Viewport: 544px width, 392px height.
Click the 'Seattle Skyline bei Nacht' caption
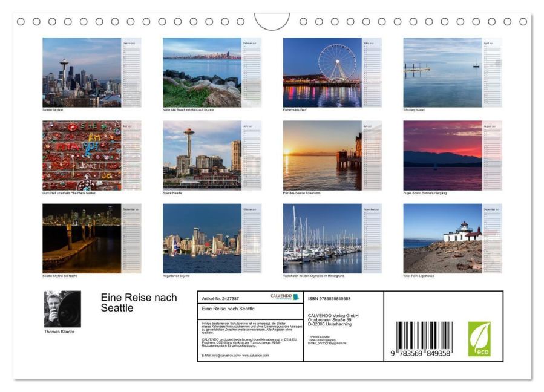point(60,276)
